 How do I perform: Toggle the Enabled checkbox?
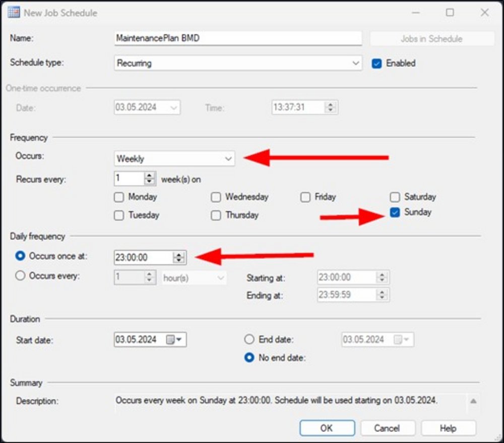click(x=376, y=64)
